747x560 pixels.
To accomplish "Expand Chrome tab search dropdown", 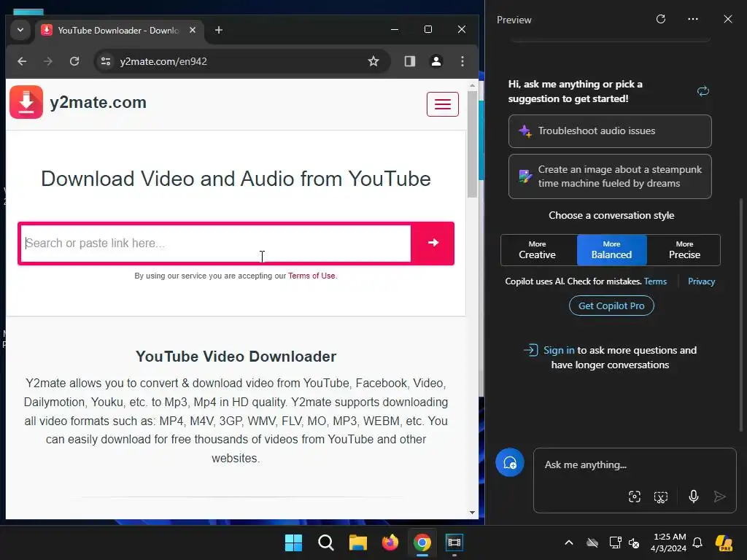I will point(20,30).
